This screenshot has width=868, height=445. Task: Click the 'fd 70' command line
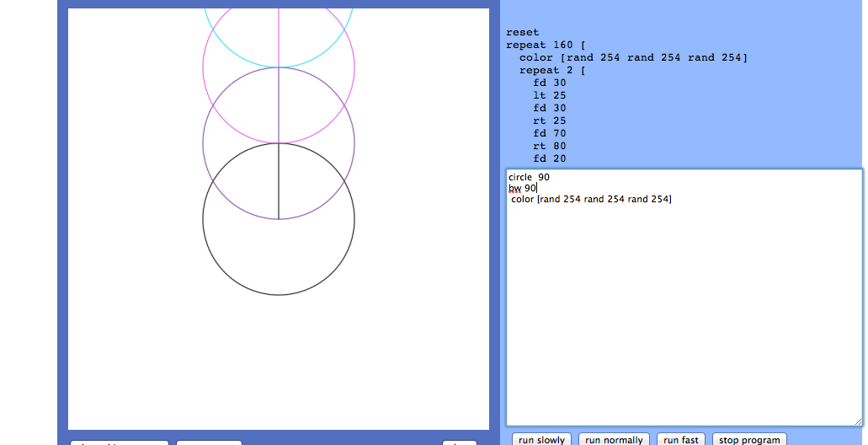pos(550,133)
